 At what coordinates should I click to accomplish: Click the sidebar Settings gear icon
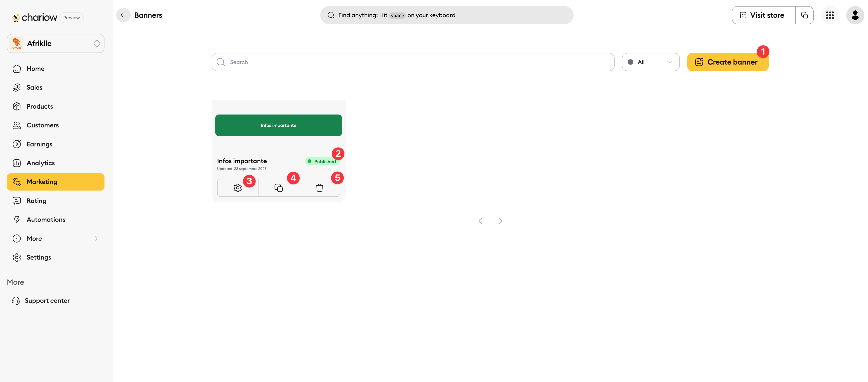click(17, 258)
